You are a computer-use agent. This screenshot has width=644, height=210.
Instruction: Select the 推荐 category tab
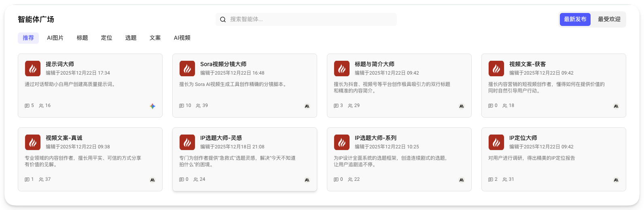pos(28,38)
